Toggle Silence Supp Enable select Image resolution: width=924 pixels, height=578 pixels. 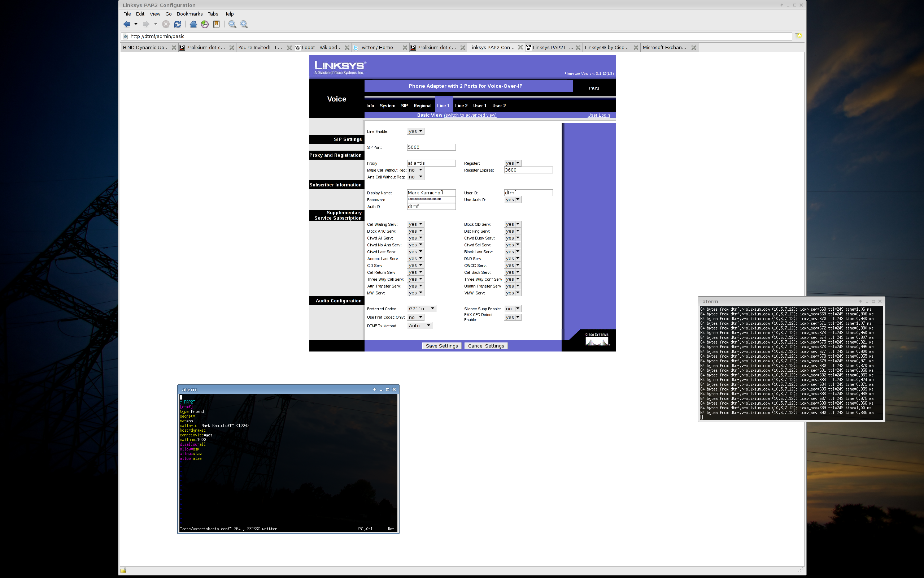[x=513, y=309]
